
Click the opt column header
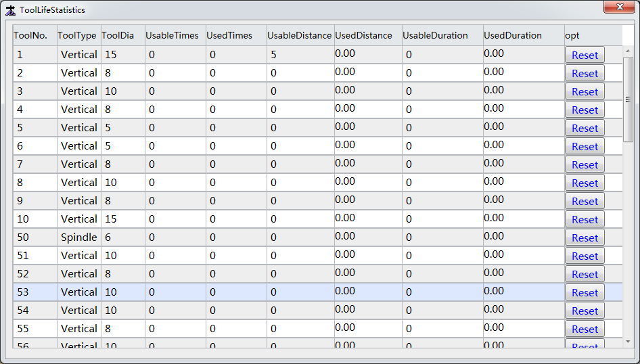click(593, 35)
